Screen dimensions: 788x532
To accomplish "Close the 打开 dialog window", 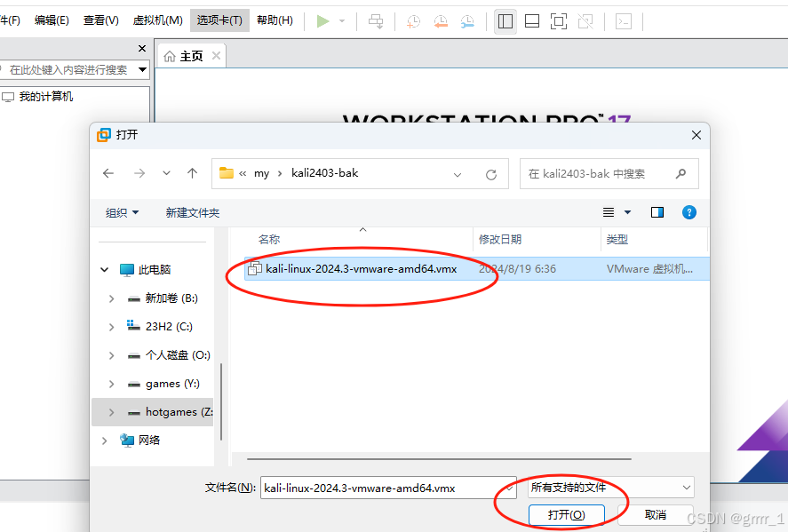I will click(x=696, y=135).
